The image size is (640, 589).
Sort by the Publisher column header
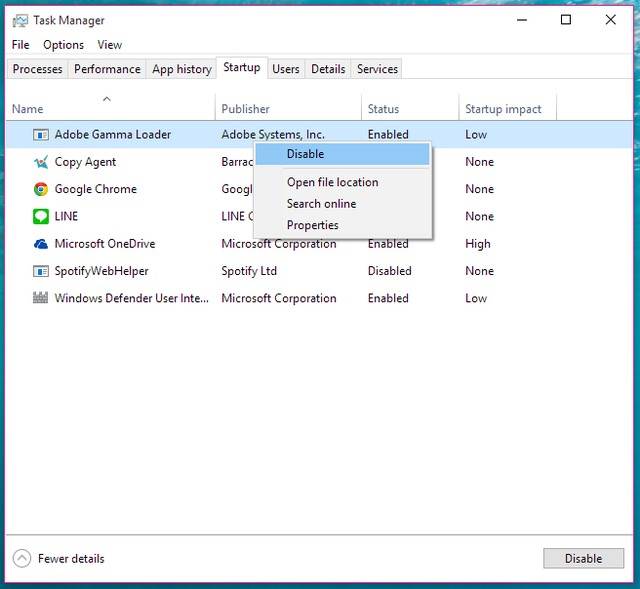pyautogui.click(x=288, y=109)
